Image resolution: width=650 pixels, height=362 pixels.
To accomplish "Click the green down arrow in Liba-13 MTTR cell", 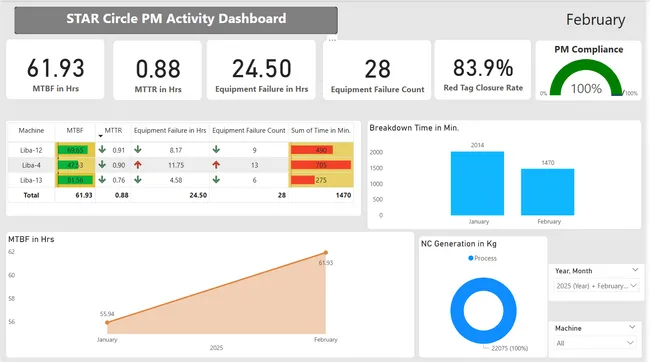I will [102, 180].
